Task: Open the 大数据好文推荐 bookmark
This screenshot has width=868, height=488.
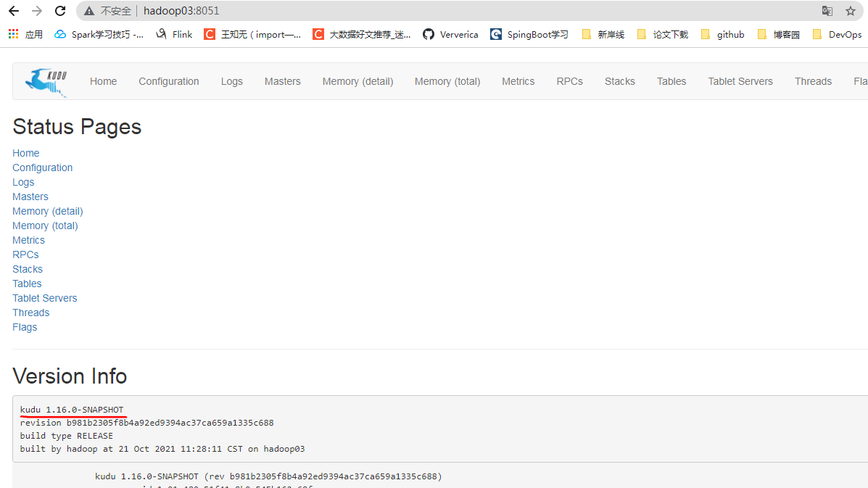Action: (361, 34)
